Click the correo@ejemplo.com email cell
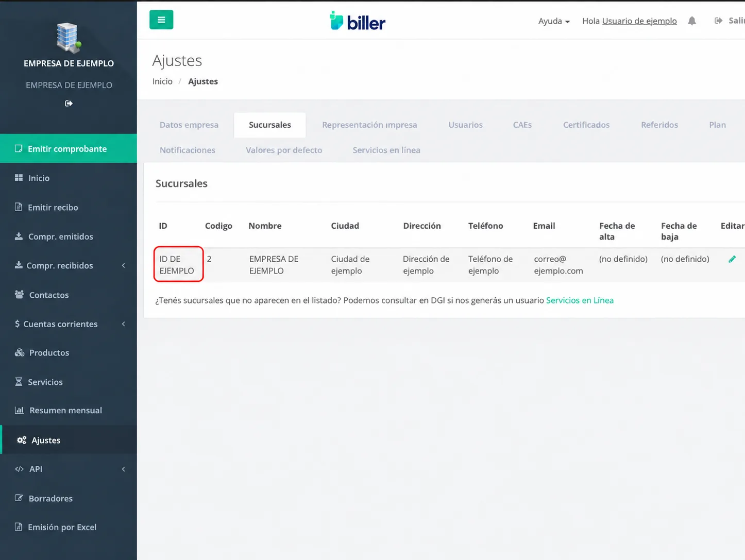The image size is (745, 560). (x=558, y=265)
